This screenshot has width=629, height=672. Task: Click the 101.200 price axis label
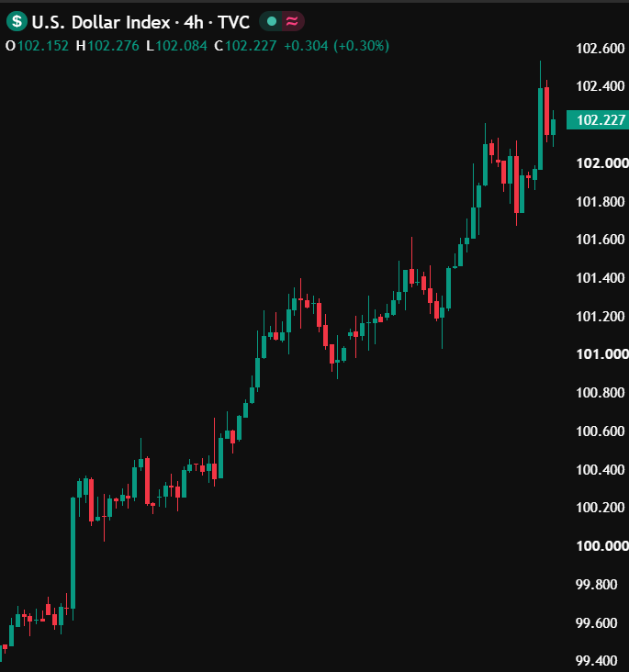(600, 317)
